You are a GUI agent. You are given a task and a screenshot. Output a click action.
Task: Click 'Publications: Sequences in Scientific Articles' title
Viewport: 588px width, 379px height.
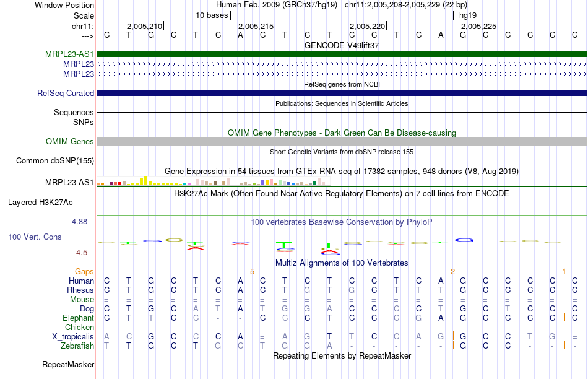pos(342,103)
